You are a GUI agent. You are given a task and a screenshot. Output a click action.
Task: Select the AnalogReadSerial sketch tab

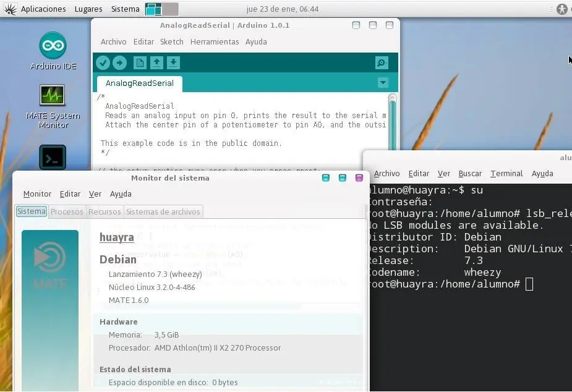(139, 83)
